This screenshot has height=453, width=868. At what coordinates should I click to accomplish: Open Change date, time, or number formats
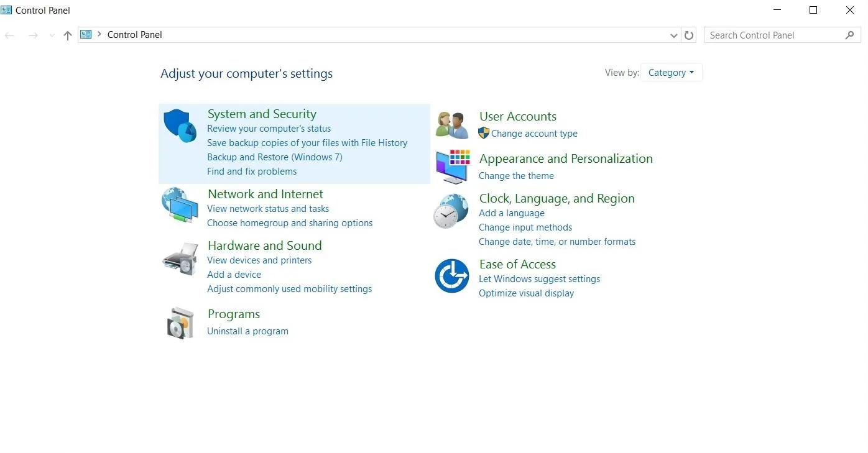pyautogui.click(x=557, y=242)
